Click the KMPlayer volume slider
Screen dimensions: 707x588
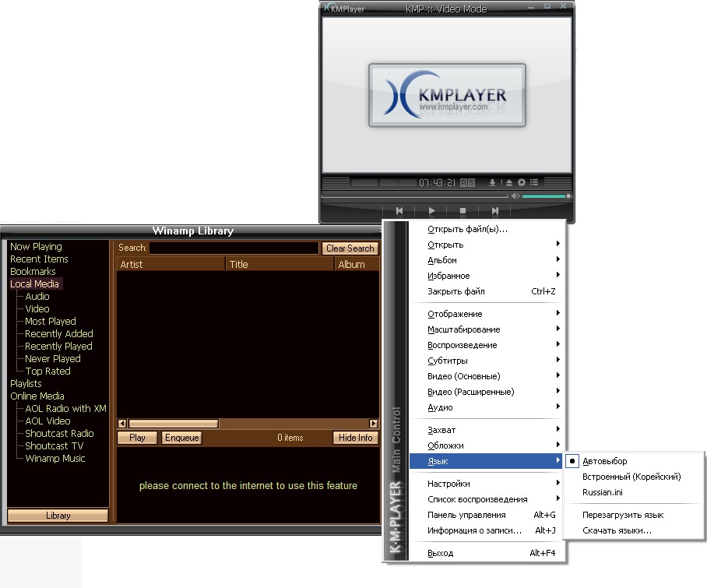pyautogui.click(x=546, y=196)
